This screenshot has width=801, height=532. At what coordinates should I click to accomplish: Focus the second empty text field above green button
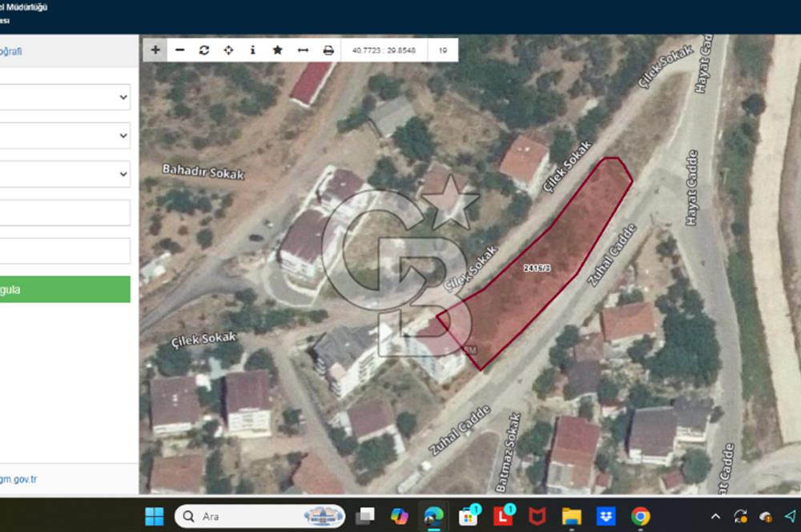[64, 251]
